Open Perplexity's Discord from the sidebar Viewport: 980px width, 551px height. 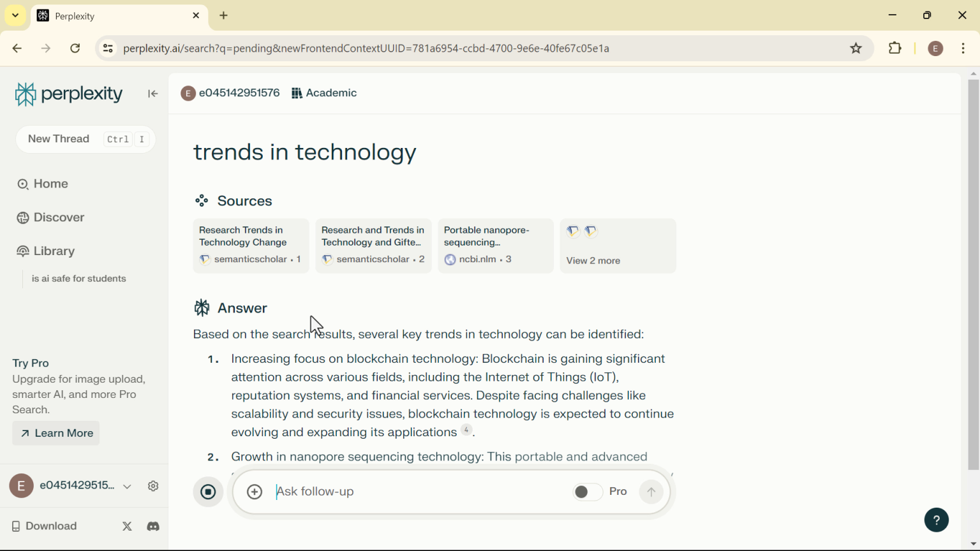153,526
